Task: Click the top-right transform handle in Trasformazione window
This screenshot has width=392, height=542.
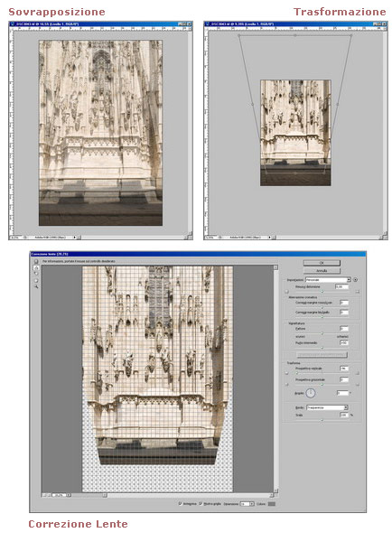Action: 351,35
